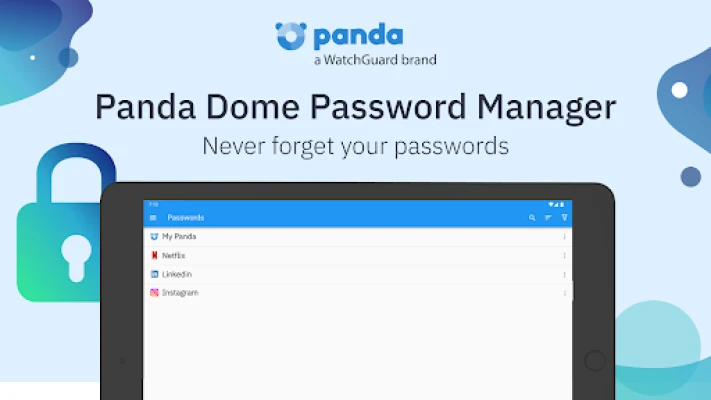Click the My Panda entry icon

154,237
